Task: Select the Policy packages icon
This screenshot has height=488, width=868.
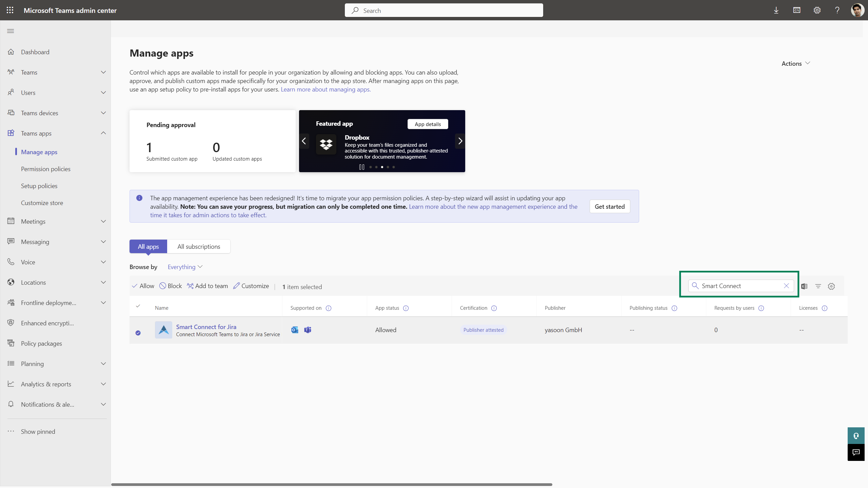Action: [x=11, y=343]
